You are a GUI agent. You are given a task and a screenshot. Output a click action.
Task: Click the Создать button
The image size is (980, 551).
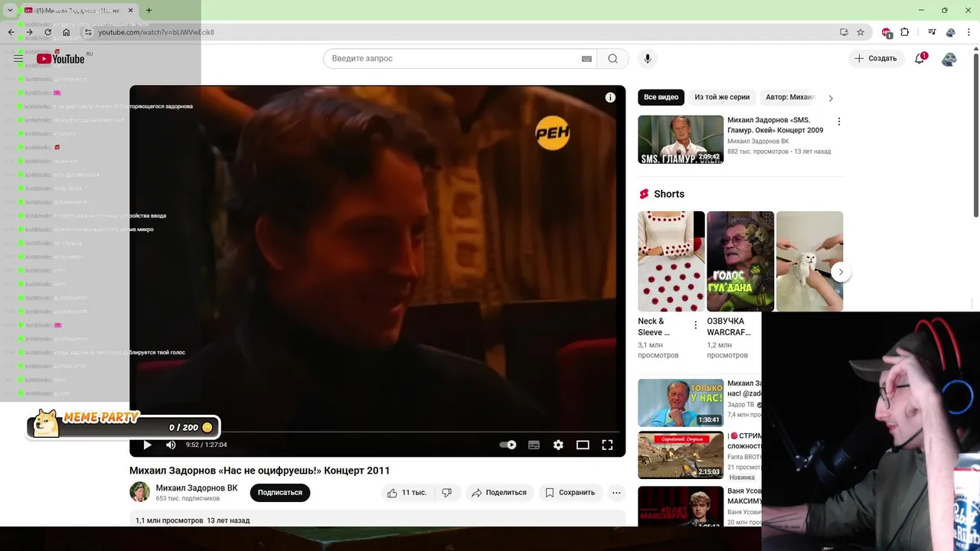tap(876, 59)
